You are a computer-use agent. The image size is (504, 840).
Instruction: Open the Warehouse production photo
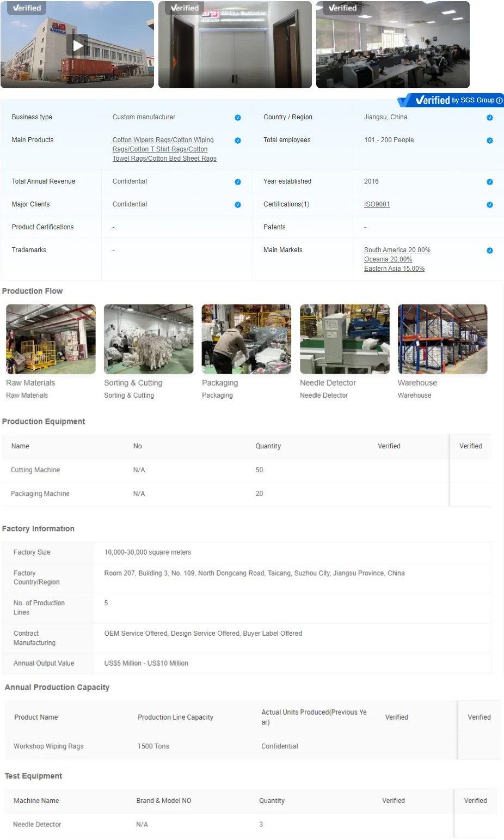tap(442, 339)
